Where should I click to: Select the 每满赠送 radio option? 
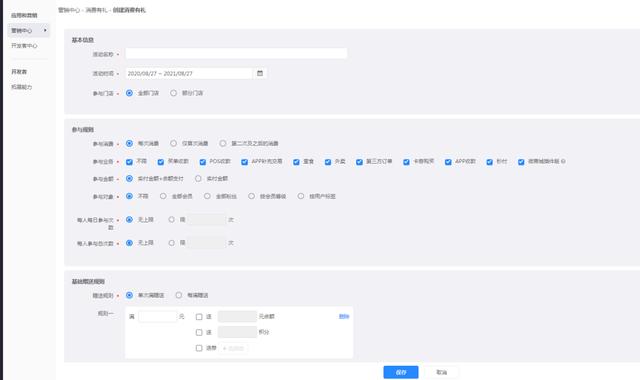(179, 295)
